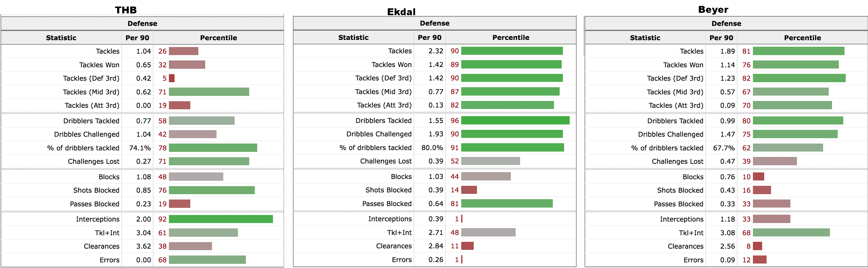The width and height of the screenshot is (868, 268).
Task: Click the Statistic column header in THB table
Action: [61, 38]
